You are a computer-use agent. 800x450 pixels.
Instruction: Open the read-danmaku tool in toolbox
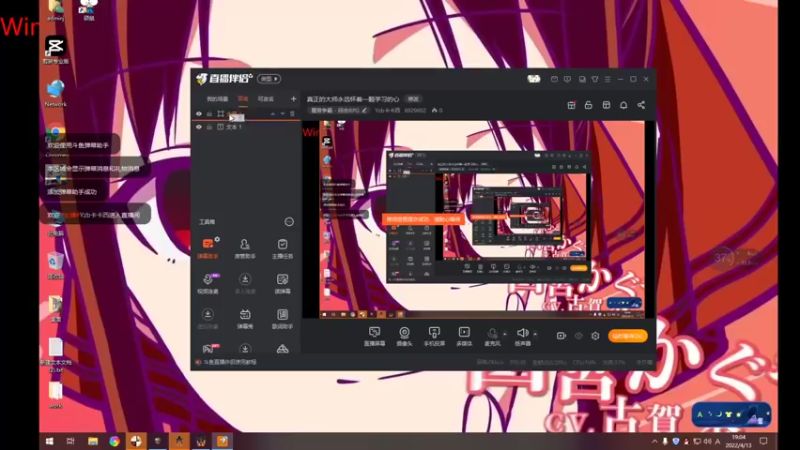(x=282, y=283)
